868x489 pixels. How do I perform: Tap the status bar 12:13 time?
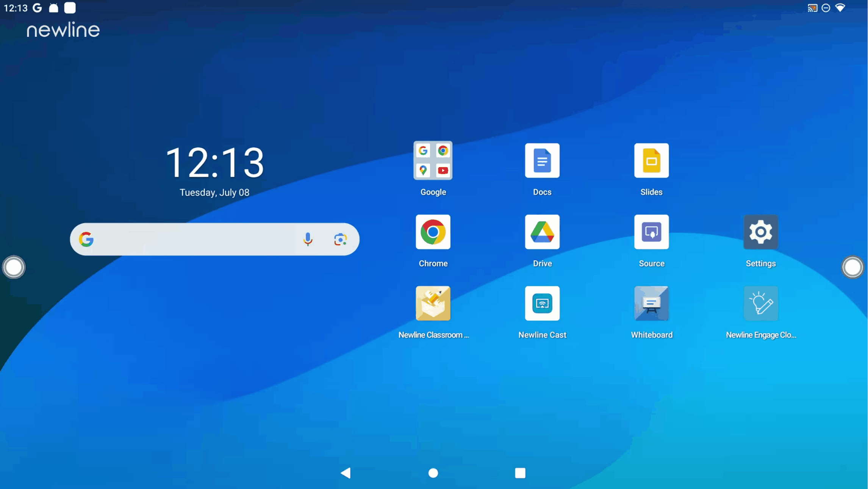point(16,8)
